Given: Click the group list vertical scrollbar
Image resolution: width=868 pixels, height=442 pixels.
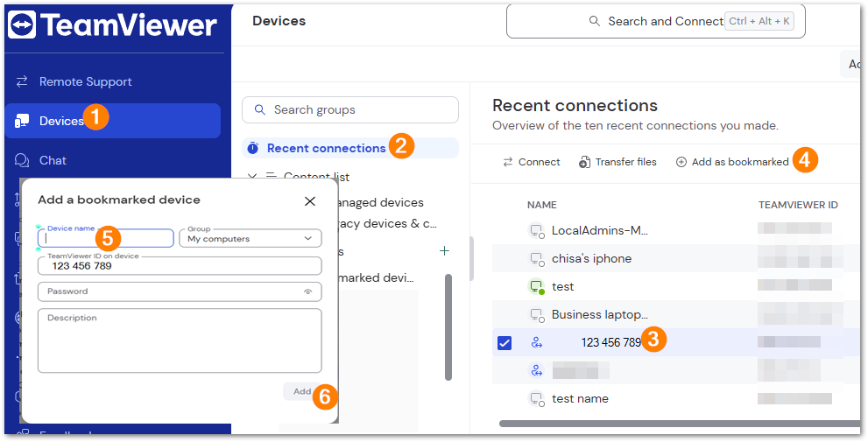Looking at the screenshot, I should (x=448, y=327).
